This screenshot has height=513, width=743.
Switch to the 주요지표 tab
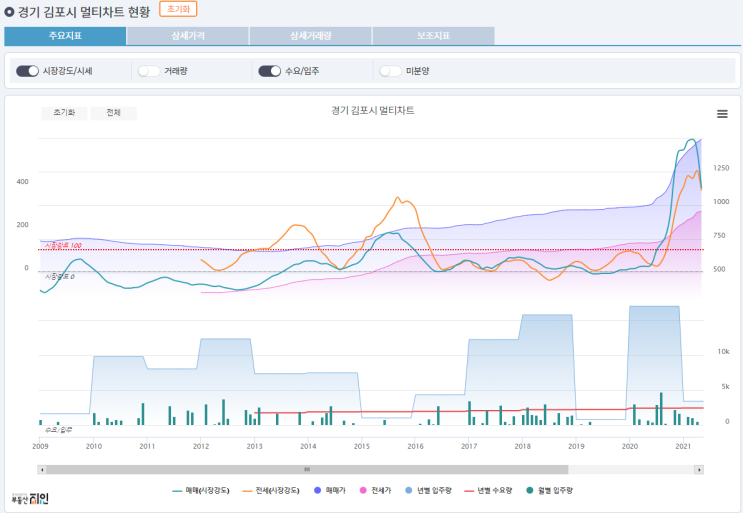click(65, 36)
